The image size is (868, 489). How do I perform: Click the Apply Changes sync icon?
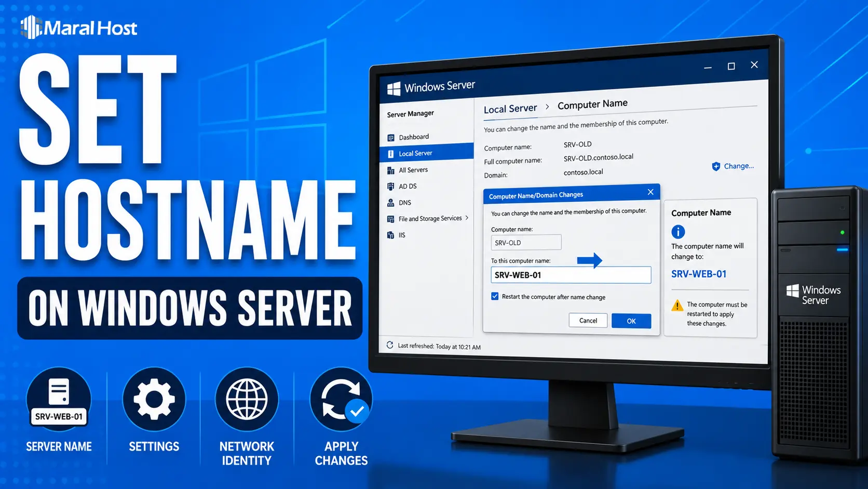coord(341,399)
